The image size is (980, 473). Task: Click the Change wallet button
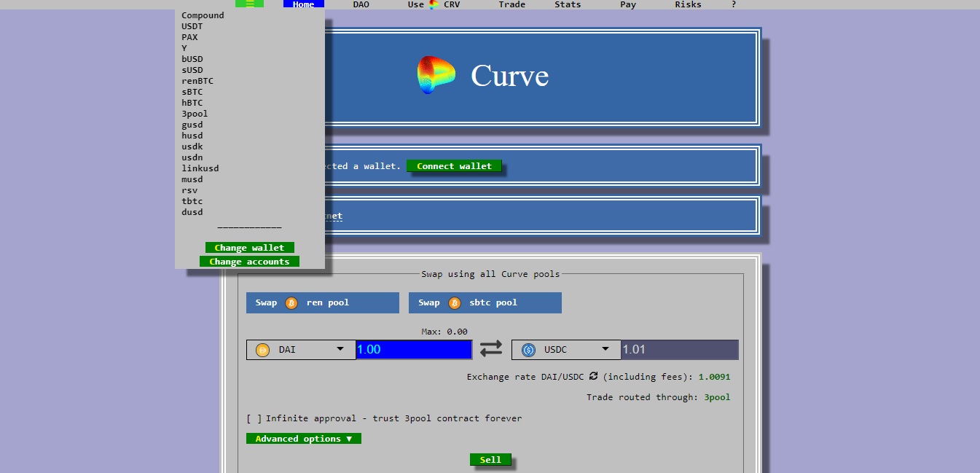coord(250,248)
